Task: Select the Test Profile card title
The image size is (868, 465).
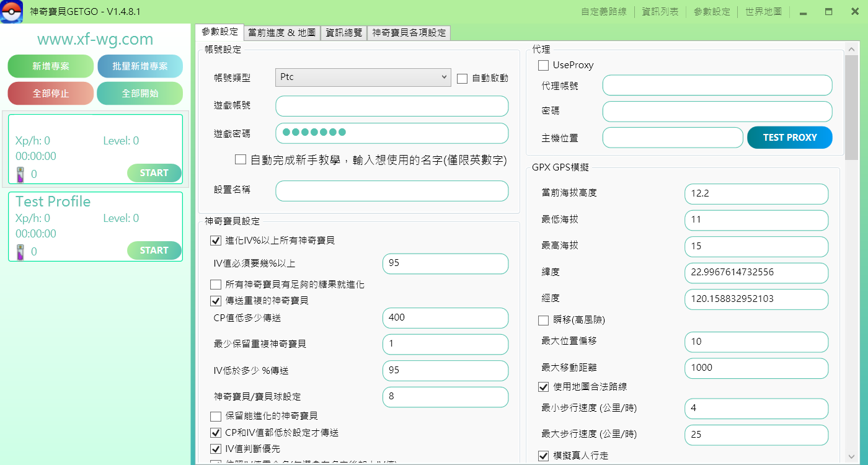Action: [53, 202]
